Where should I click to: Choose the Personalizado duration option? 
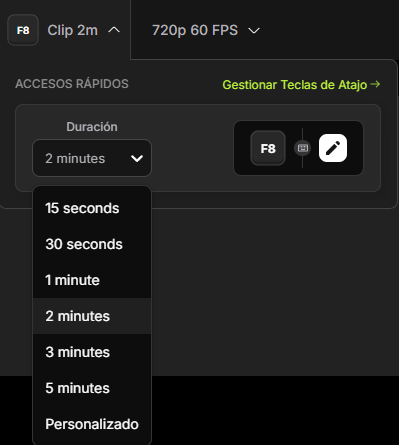pyautogui.click(x=92, y=424)
